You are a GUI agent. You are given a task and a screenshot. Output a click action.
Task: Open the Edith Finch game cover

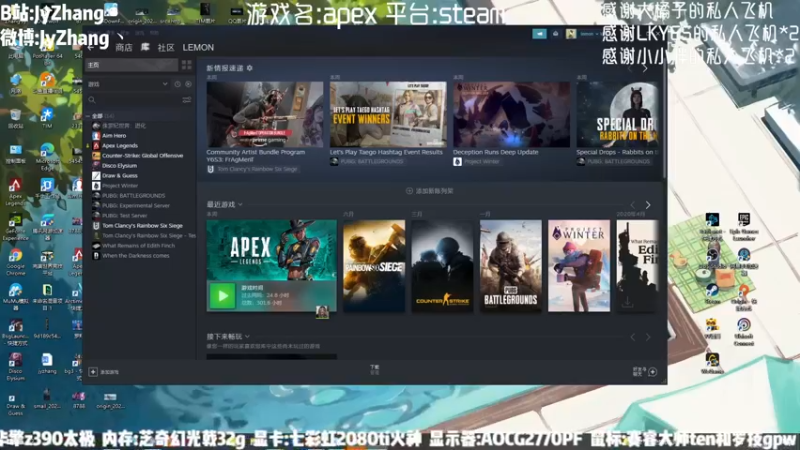[x=637, y=266]
